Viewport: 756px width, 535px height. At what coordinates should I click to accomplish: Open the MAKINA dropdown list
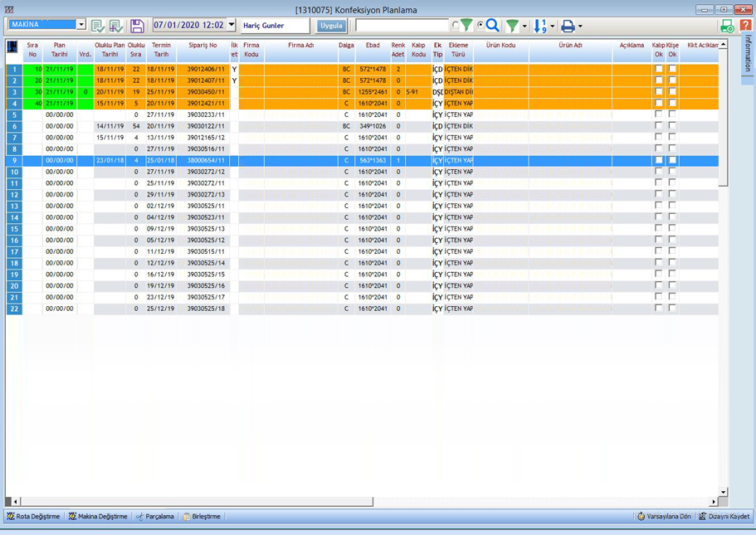click(81, 25)
